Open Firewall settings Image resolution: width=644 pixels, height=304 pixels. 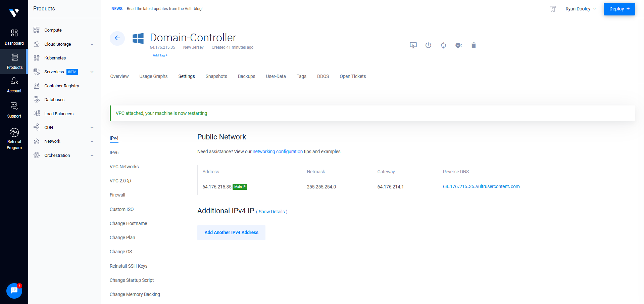pyautogui.click(x=117, y=195)
